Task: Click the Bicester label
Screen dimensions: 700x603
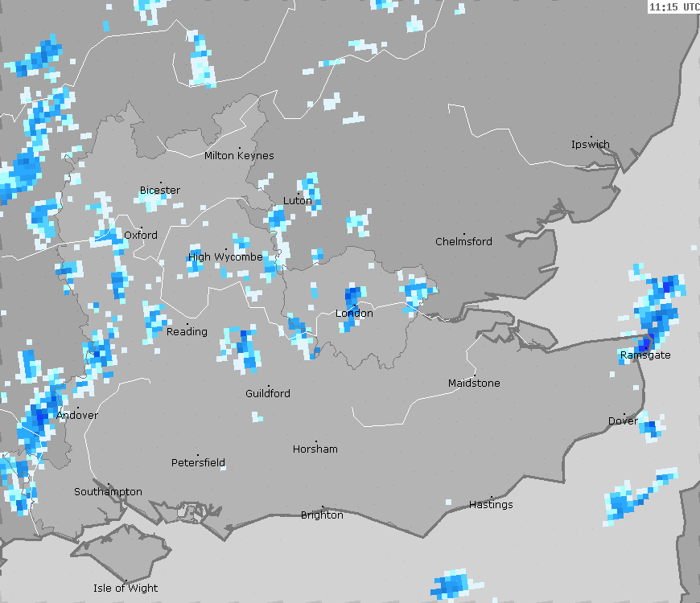Action: (x=160, y=191)
